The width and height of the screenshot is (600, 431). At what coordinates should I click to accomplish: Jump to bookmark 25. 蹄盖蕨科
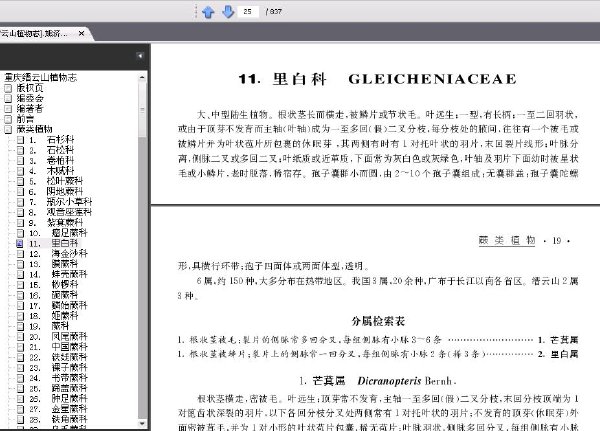click(58, 388)
